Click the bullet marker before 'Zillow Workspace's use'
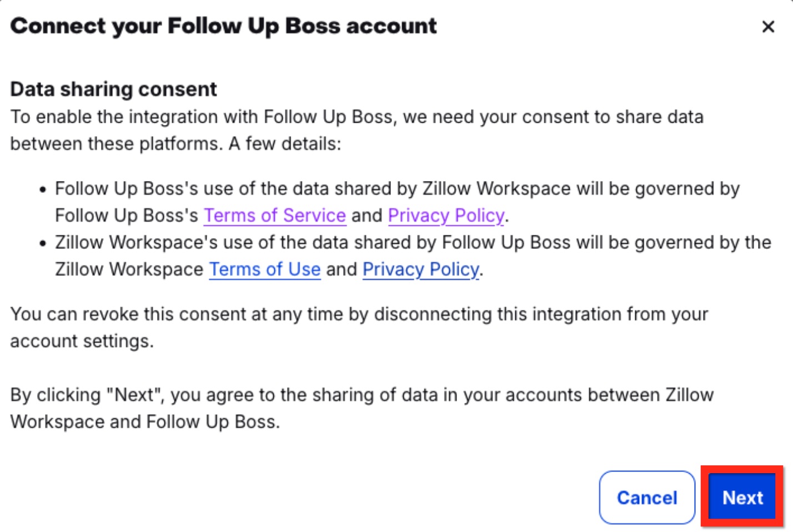Viewport: 793px width, 532px height. (x=43, y=243)
